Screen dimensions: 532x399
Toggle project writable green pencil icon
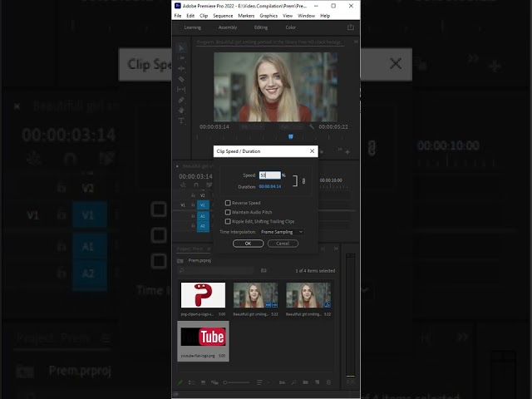[x=180, y=382]
